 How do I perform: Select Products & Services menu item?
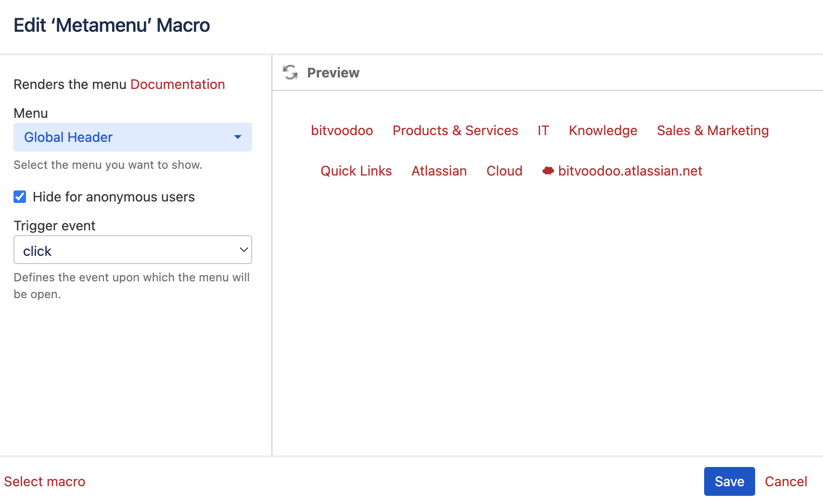[455, 131]
